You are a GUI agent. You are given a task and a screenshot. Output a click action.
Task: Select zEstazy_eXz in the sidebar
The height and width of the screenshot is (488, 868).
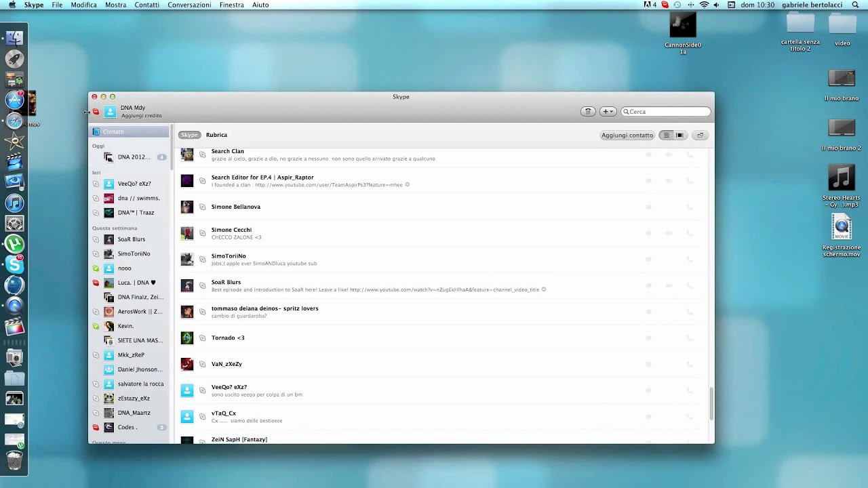click(x=130, y=399)
